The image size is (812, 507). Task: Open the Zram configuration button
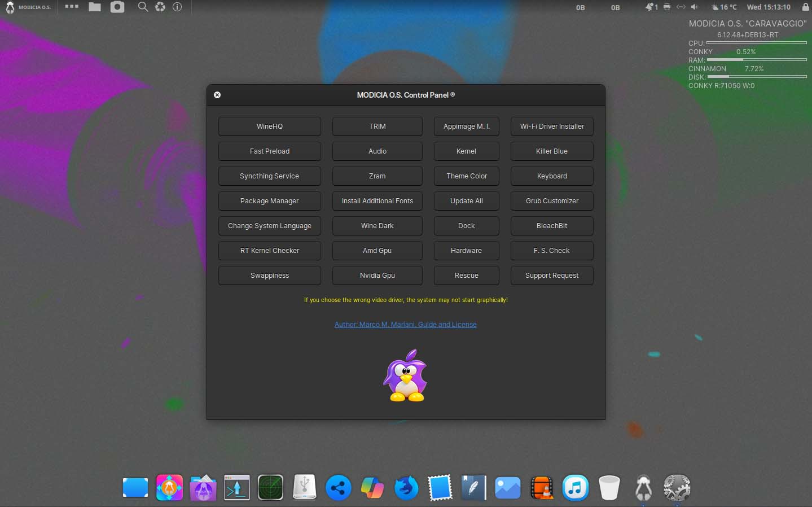pyautogui.click(x=378, y=176)
